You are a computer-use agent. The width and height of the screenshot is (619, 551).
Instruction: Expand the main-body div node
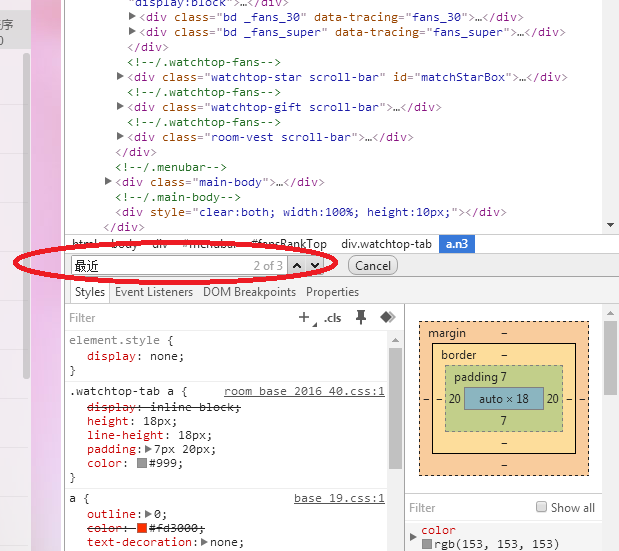coord(108,181)
